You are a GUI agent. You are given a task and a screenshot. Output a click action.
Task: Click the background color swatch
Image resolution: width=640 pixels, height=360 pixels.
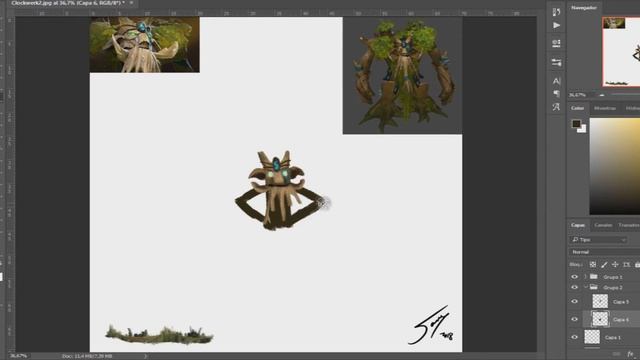tap(583, 129)
